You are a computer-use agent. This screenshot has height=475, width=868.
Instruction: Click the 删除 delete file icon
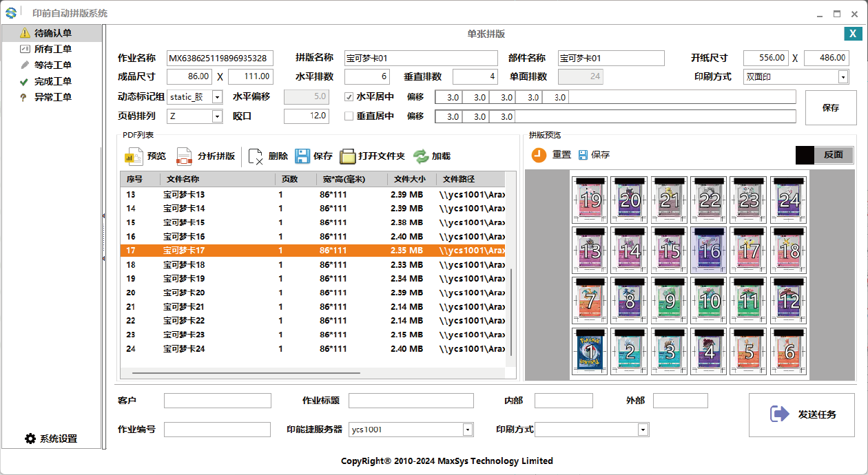[x=256, y=156]
